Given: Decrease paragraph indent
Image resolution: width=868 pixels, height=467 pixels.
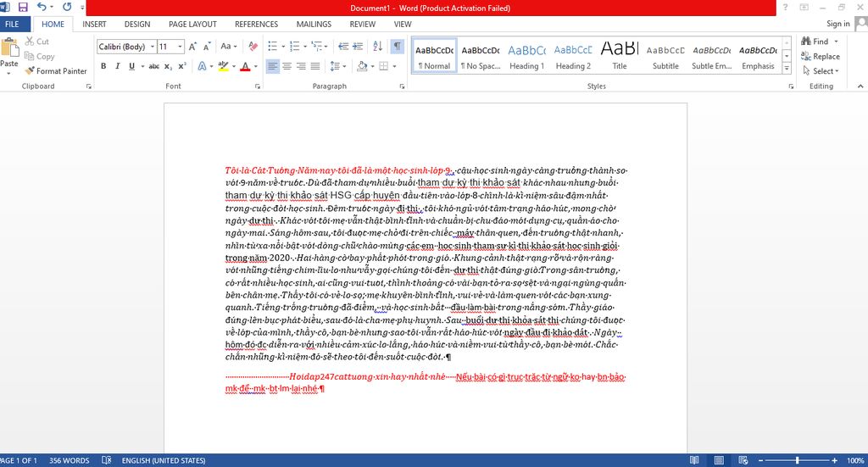Looking at the screenshot, I should [343, 47].
